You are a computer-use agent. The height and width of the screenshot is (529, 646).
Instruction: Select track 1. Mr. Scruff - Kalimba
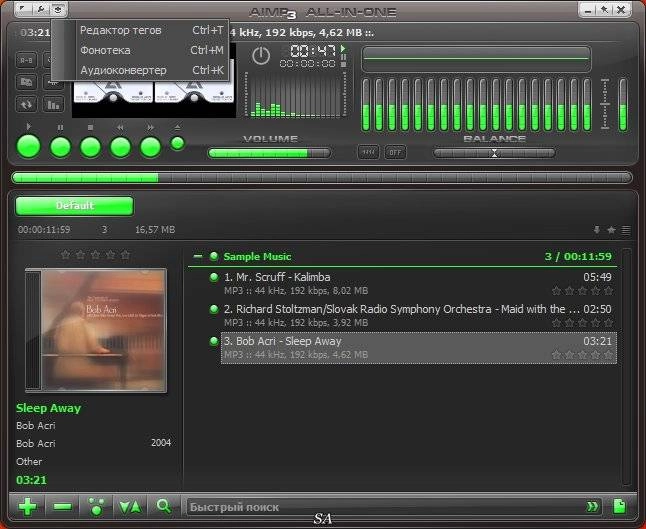pyautogui.click(x=419, y=283)
